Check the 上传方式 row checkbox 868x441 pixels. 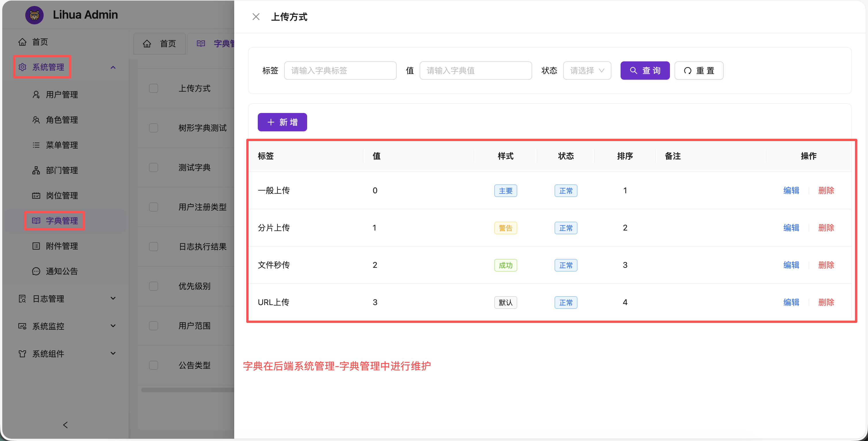coord(154,89)
